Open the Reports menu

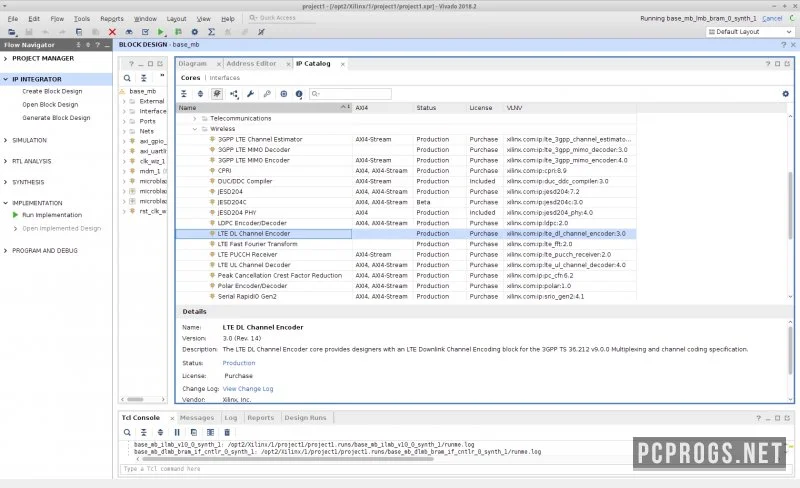(x=112, y=18)
